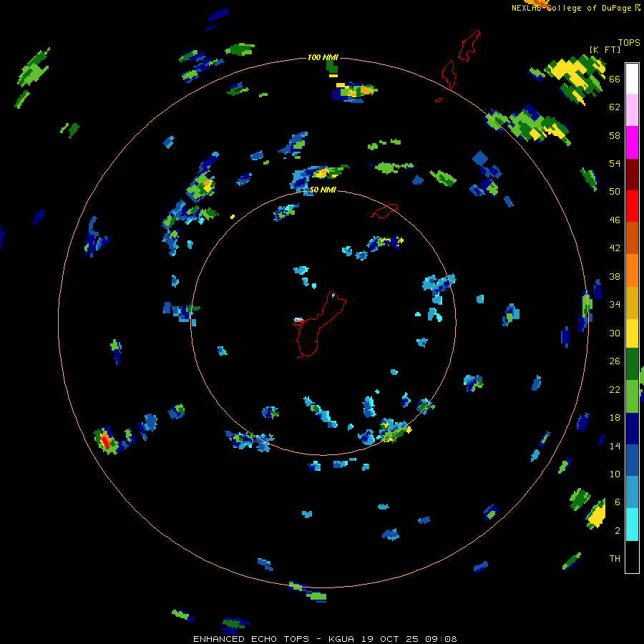Viewport: 644px width, 644px height.
Task: Click the 30 value on the legend
Action: 615,333
